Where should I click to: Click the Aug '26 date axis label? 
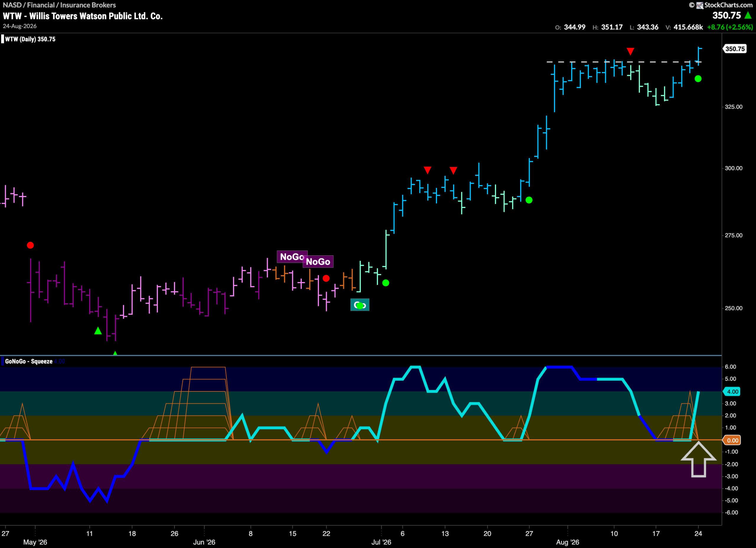[x=567, y=542]
